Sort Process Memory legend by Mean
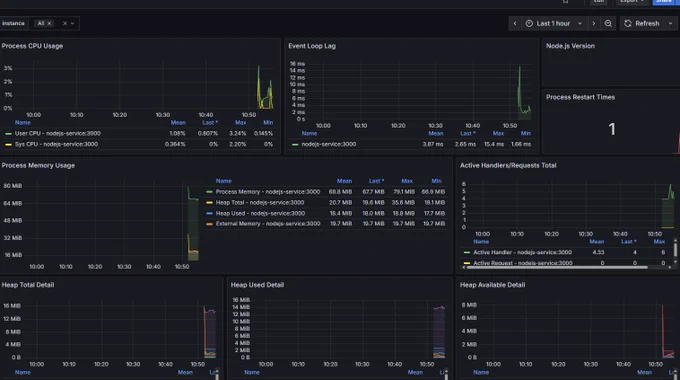680x380 pixels. point(344,181)
